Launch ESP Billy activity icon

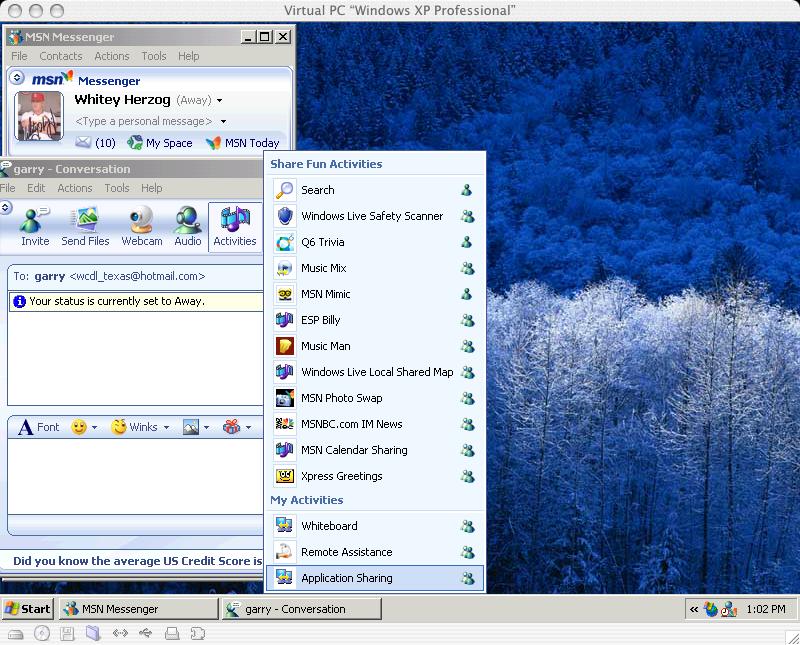click(x=285, y=320)
